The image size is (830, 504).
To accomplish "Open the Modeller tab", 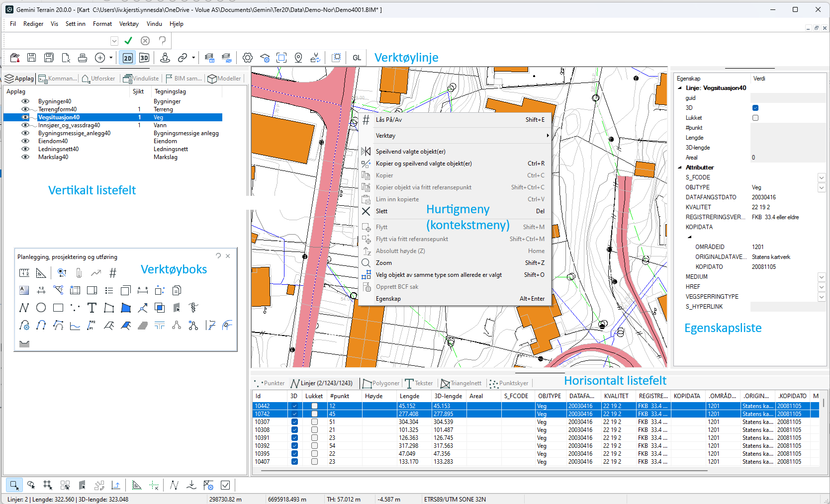I will (x=224, y=79).
